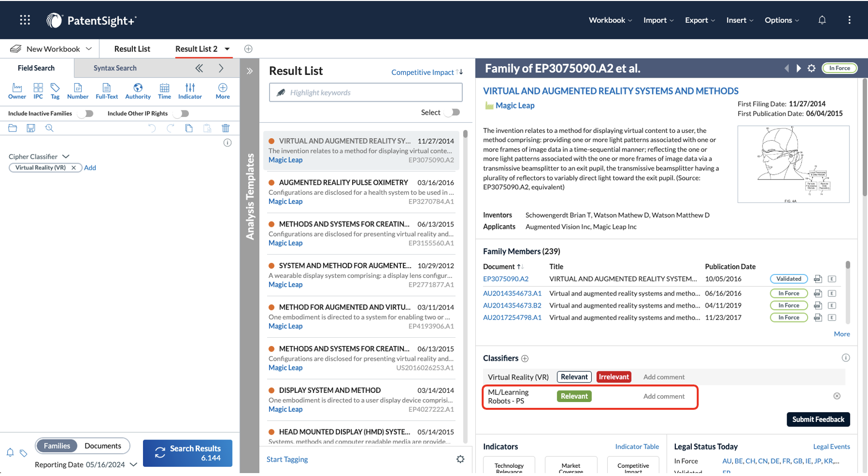The width and height of the screenshot is (868, 476).
Task: Switch to Result List tab
Action: (x=132, y=49)
